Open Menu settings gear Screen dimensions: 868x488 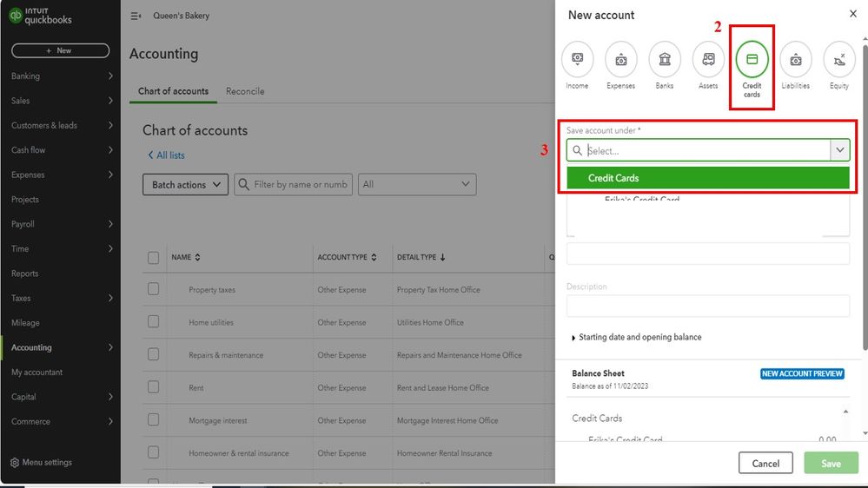(x=14, y=463)
